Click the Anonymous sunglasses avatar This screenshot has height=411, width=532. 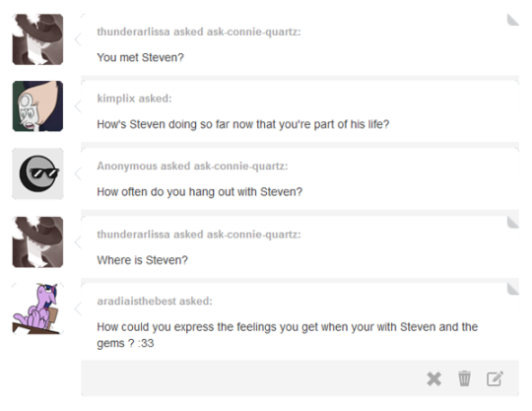[37, 173]
